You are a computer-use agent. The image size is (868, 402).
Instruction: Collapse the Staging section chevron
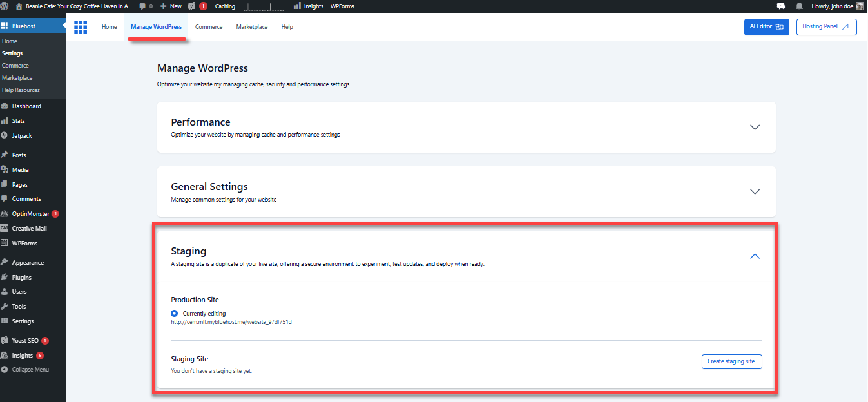755,256
